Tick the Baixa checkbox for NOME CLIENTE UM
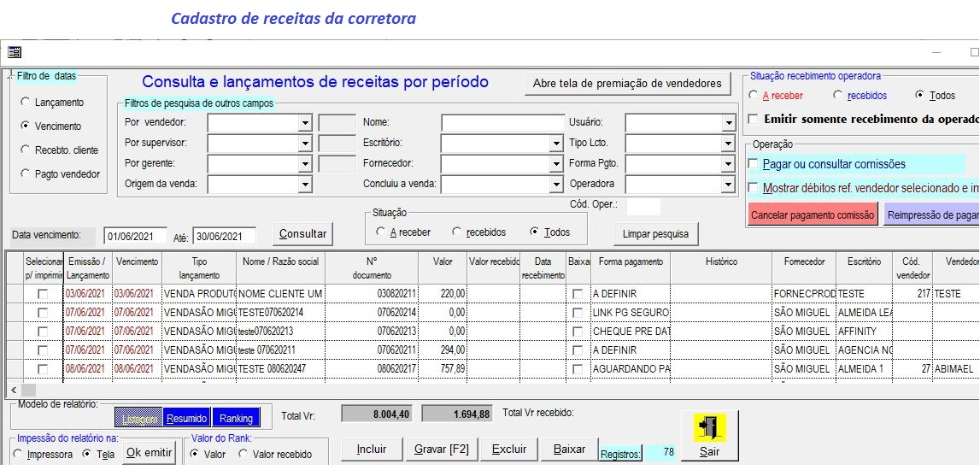The image size is (980, 470). (578, 294)
